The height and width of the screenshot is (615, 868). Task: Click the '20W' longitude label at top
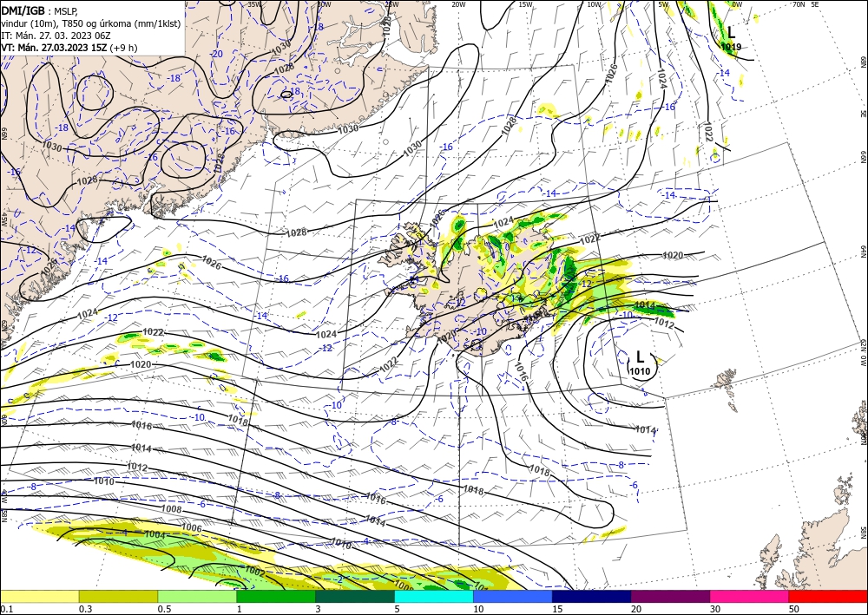click(458, 4)
